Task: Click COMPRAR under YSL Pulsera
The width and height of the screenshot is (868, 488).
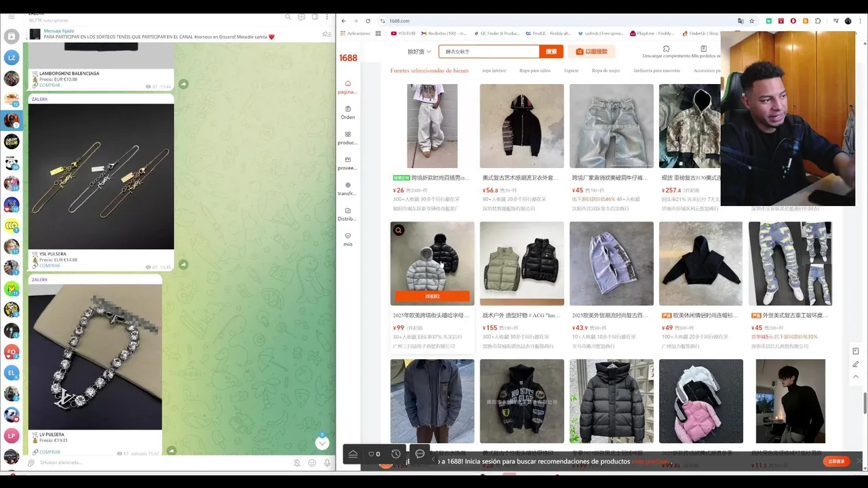Action: coord(50,266)
